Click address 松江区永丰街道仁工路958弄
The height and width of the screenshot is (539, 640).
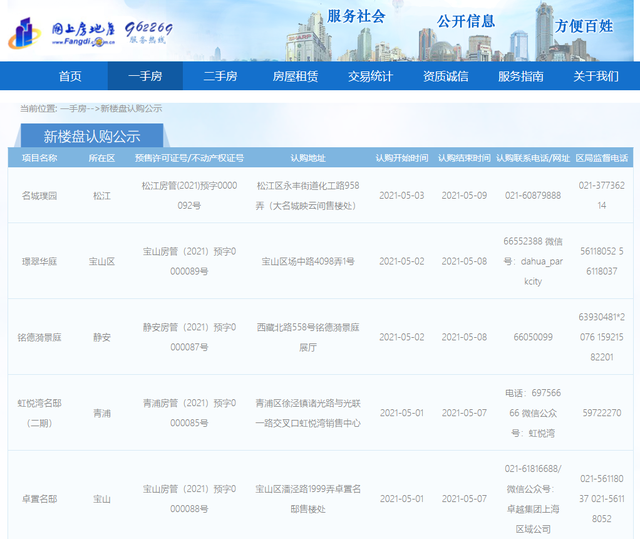click(x=308, y=195)
